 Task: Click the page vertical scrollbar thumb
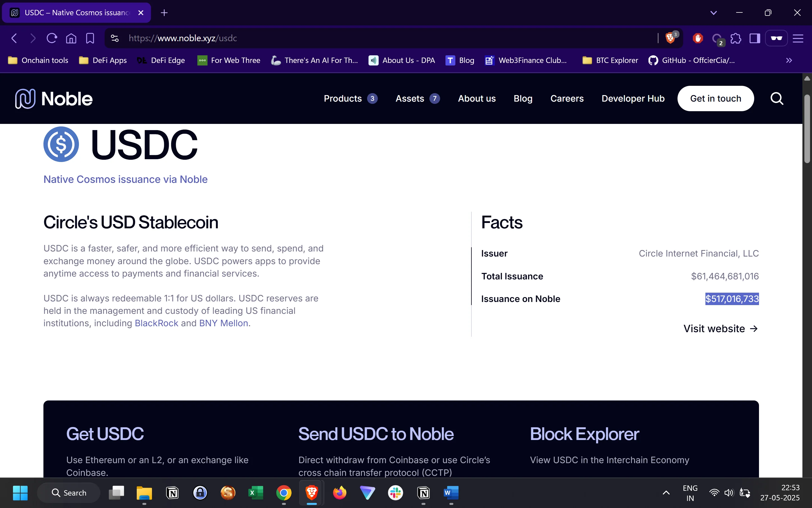click(807, 129)
